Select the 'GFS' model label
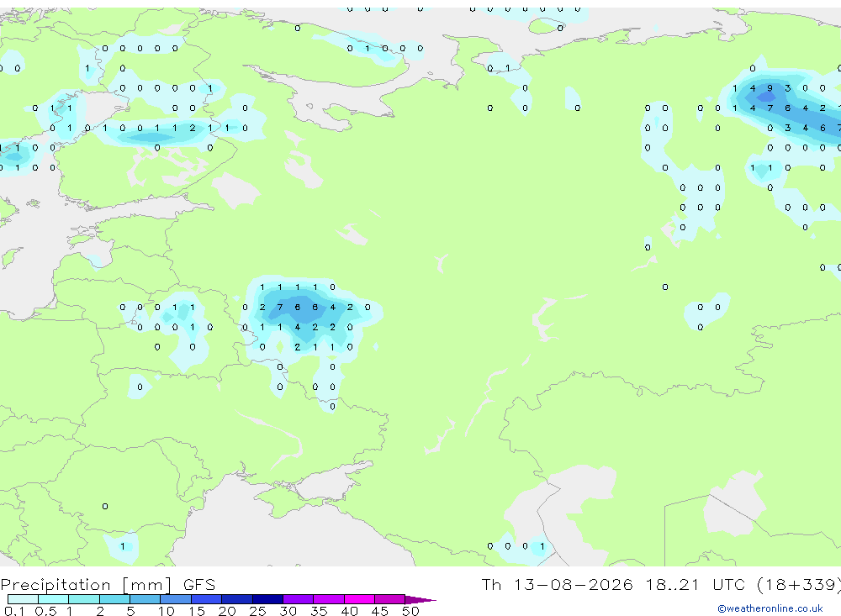Image resolution: width=841 pixels, height=616 pixels. point(199,584)
